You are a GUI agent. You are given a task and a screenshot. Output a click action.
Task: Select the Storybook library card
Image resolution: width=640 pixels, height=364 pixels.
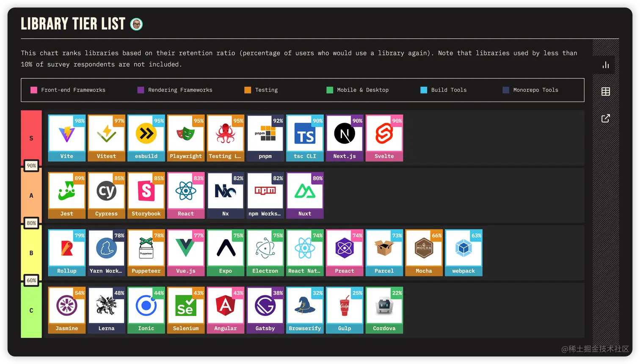click(x=146, y=195)
